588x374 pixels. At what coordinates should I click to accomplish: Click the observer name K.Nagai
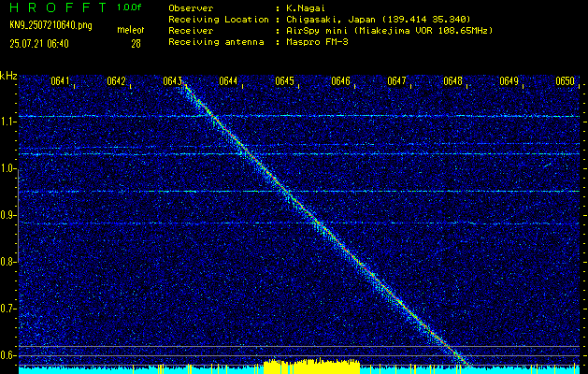tap(305, 7)
